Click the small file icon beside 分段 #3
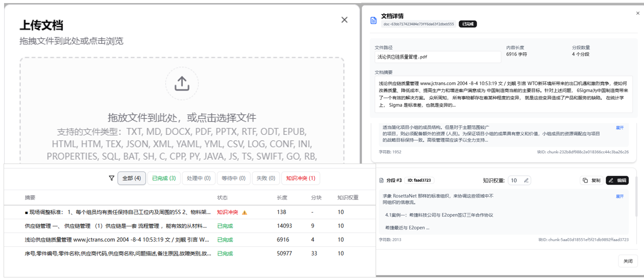 pos(381,180)
